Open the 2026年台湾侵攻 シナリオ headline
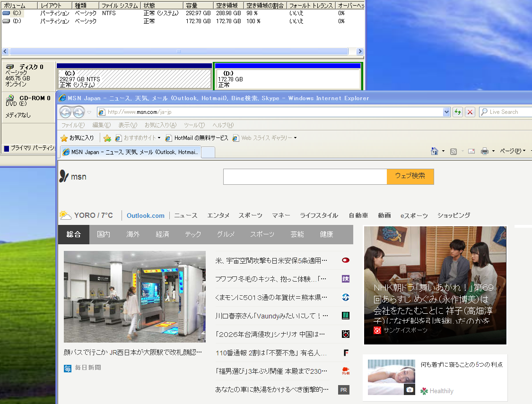This screenshot has width=532, height=404. pyautogui.click(x=270, y=334)
